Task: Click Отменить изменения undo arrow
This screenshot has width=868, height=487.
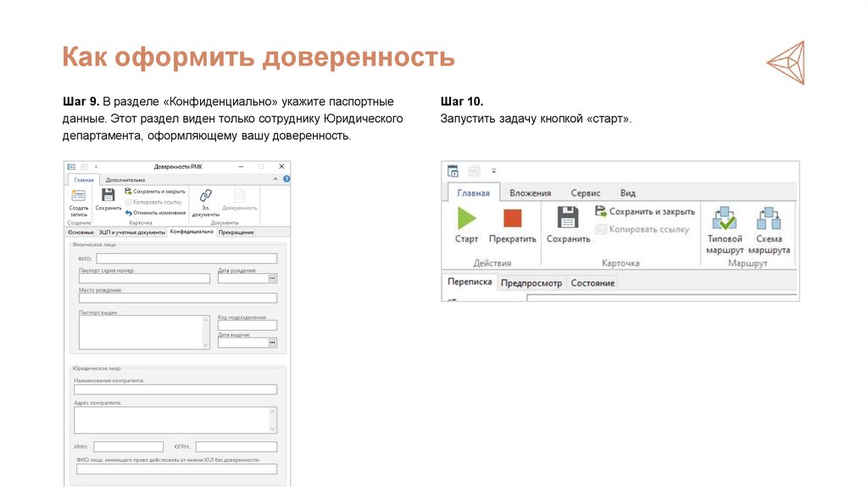Action: pos(129,213)
